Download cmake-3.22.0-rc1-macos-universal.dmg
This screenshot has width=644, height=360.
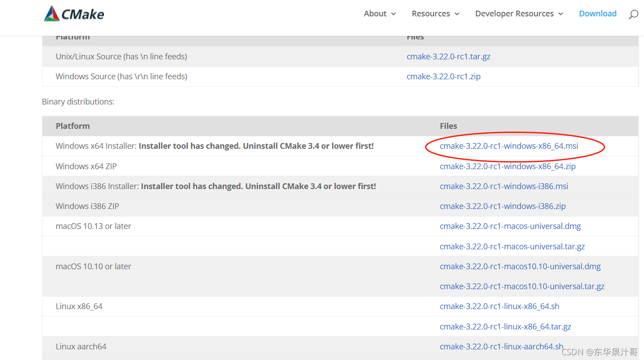510,226
